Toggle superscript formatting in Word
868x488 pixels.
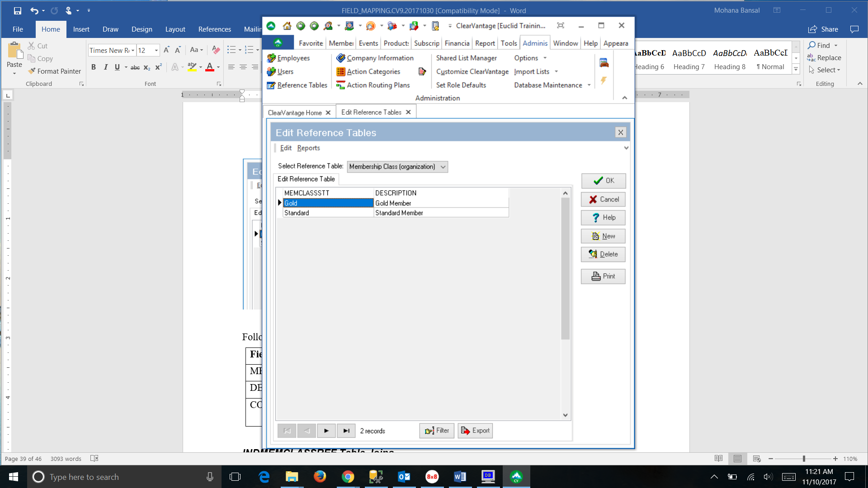coord(158,67)
